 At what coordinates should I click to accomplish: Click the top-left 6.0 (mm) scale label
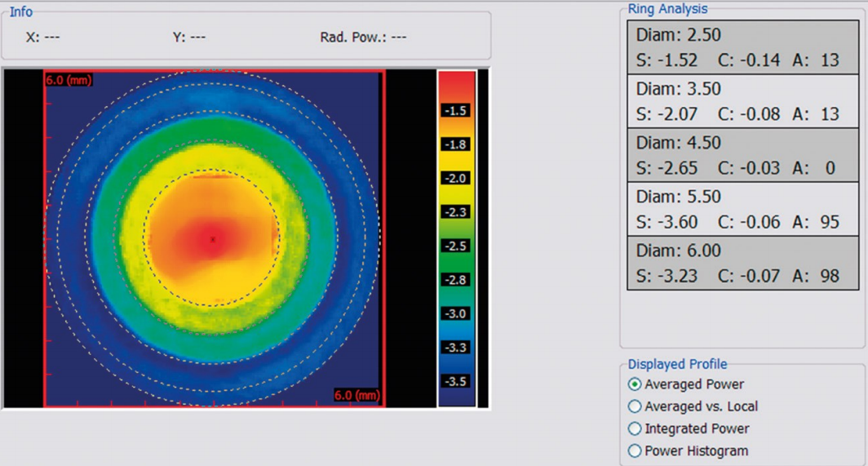[x=69, y=80]
